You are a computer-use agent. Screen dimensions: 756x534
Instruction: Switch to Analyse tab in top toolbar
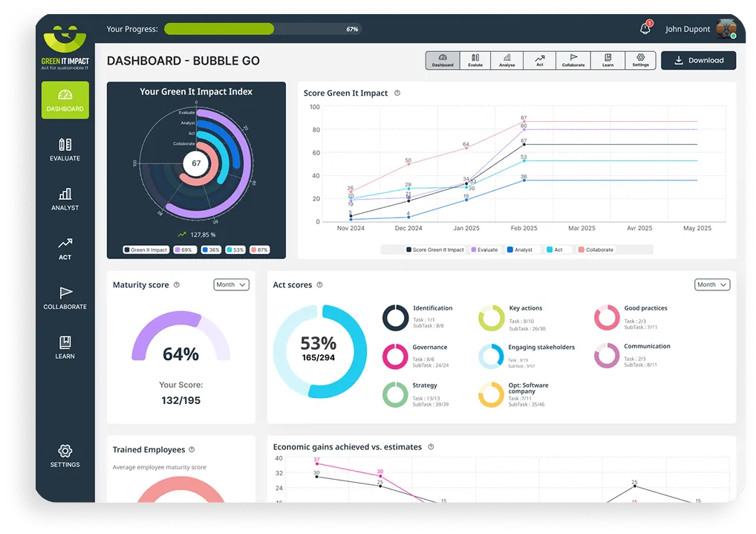[x=507, y=60]
